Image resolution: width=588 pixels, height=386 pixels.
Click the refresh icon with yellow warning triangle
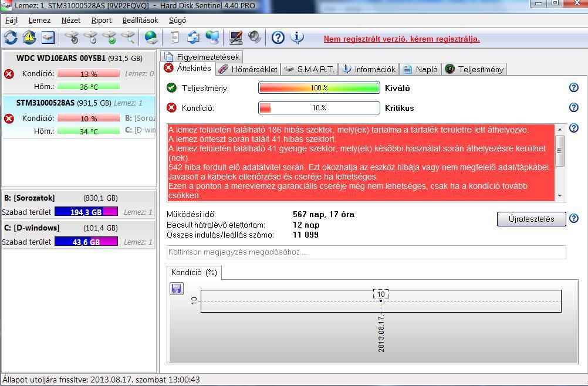(29, 38)
